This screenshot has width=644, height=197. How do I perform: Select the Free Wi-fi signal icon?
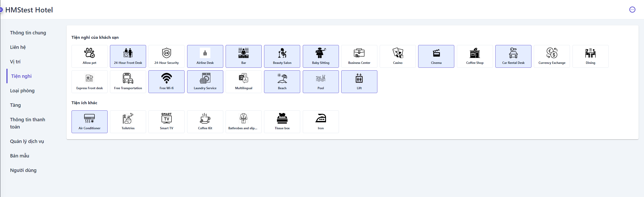(166, 78)
